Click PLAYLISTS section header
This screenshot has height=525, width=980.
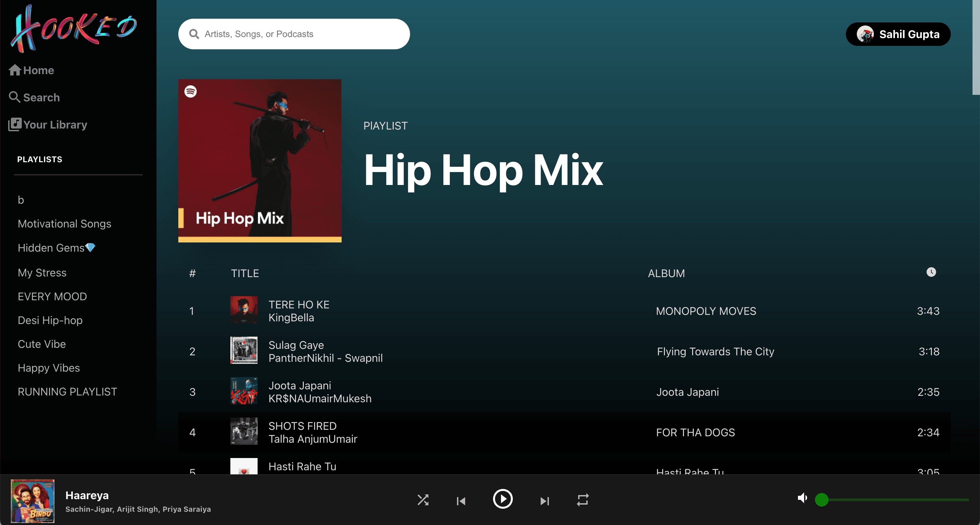pos(39,159)
